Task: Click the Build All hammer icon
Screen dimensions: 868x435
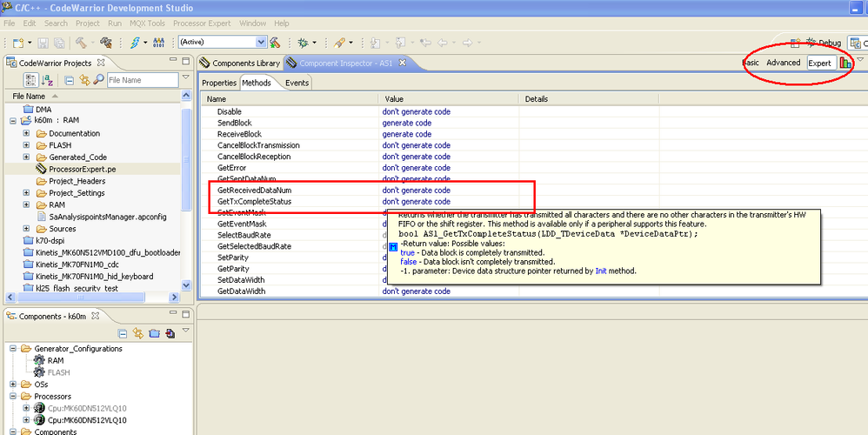Action: 106,43
